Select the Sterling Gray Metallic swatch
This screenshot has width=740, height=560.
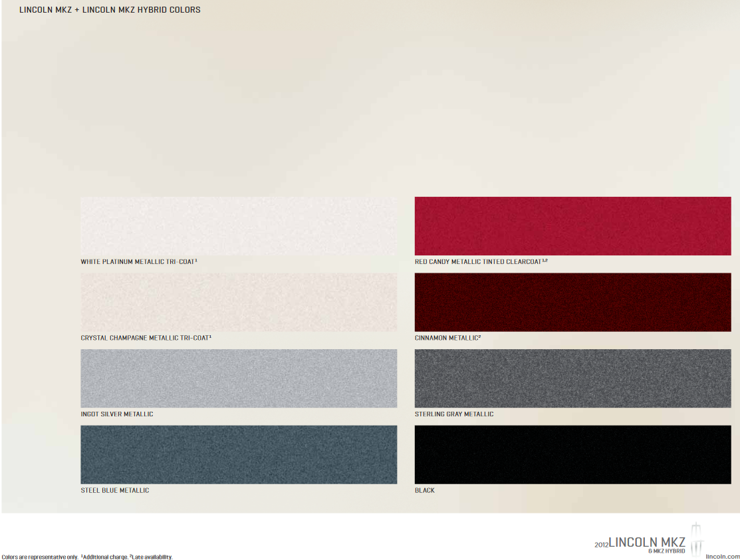point(573,378)
